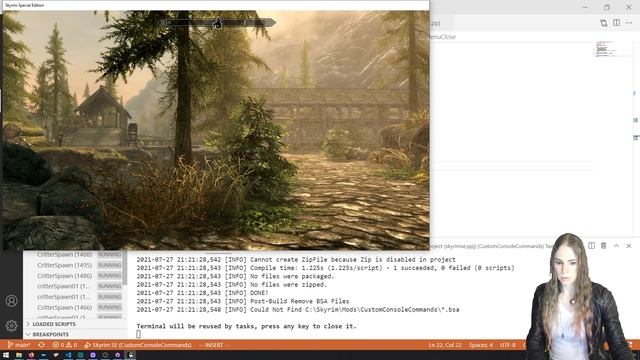
Task: Click the Skyrim compass bar in game window
Action: 218,23
